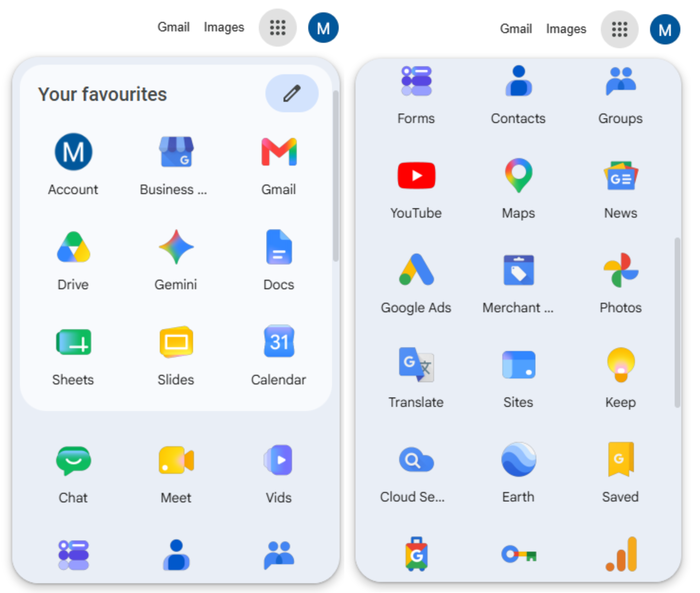
Task: Click the apps grid button in right header
Action: (619, 29)
